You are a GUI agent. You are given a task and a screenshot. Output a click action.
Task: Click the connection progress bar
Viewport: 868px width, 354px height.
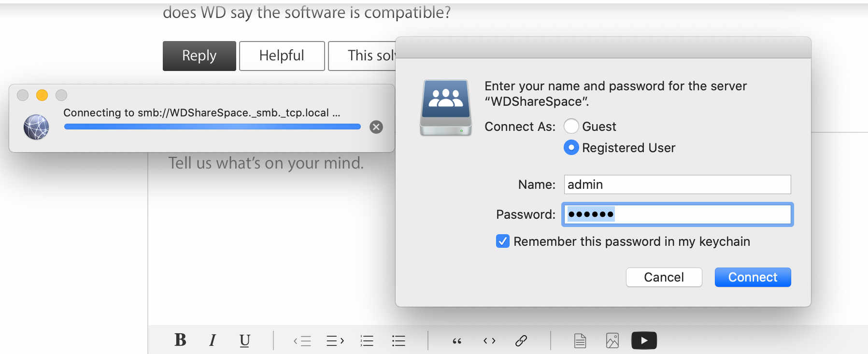pyautogui.click(x=212, y=127)
